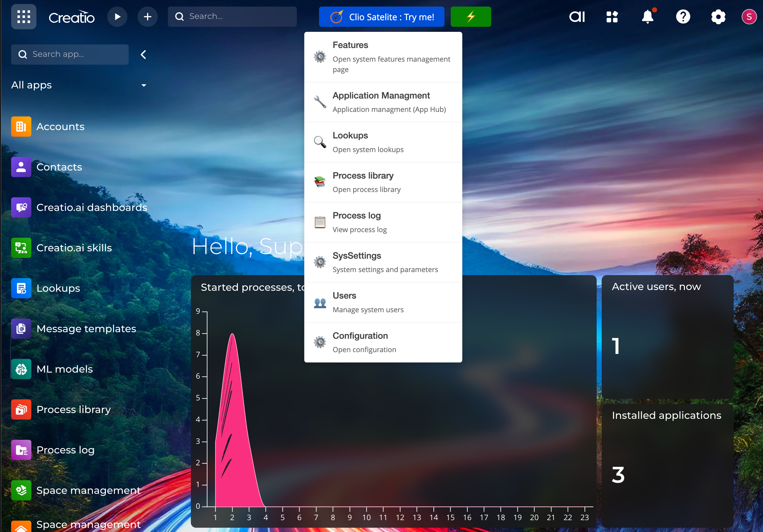Viewport: 763px width, 532px height.
Task: Select Application Managment menu item
Action: [x=383, y=102]
